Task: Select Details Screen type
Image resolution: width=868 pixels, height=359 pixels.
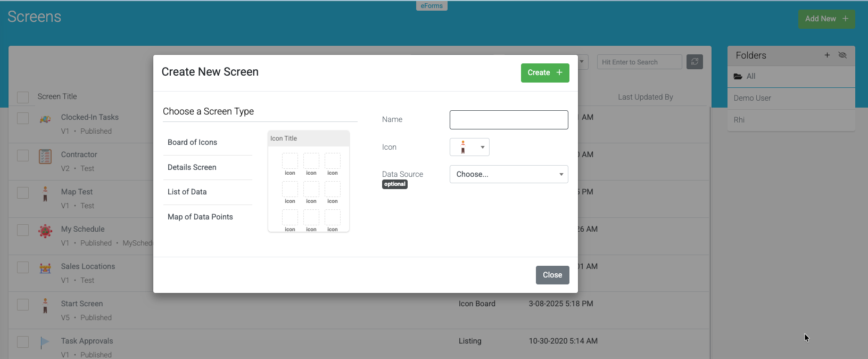Action: [208, 168]
